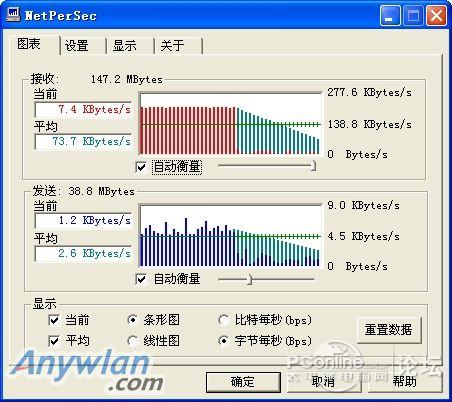
Task: Toggle 自动衡量 checkbox under send graph
Action: tap(141, 279)
